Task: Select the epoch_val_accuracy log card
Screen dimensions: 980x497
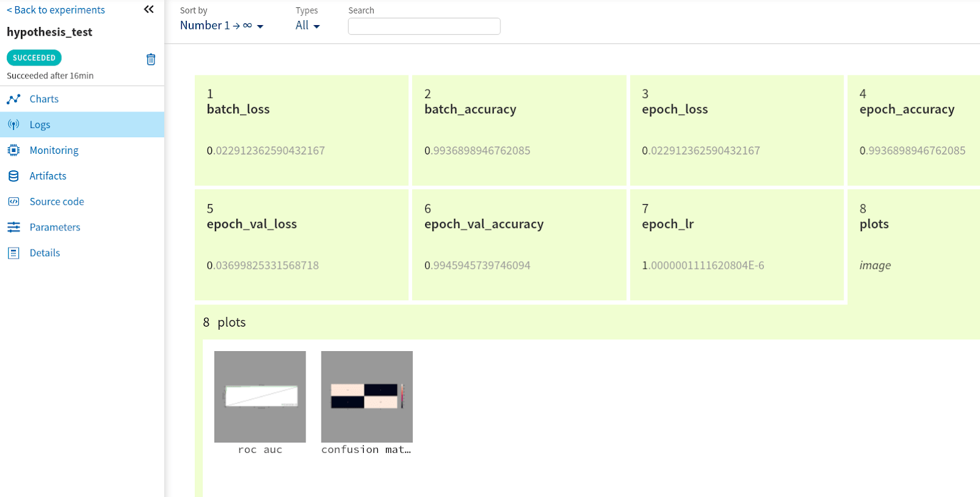Action: (519, 245)
